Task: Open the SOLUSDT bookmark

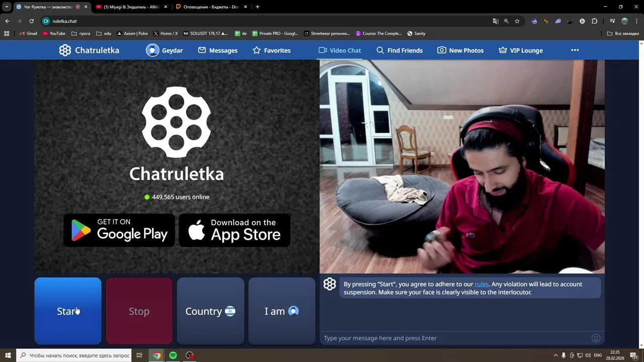Action: click(205, 34)
